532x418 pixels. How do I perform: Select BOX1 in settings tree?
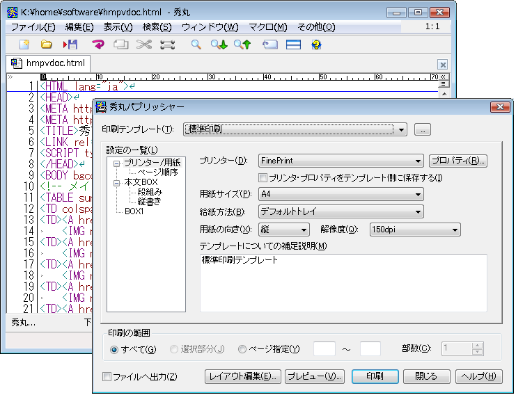pos(134,211)
